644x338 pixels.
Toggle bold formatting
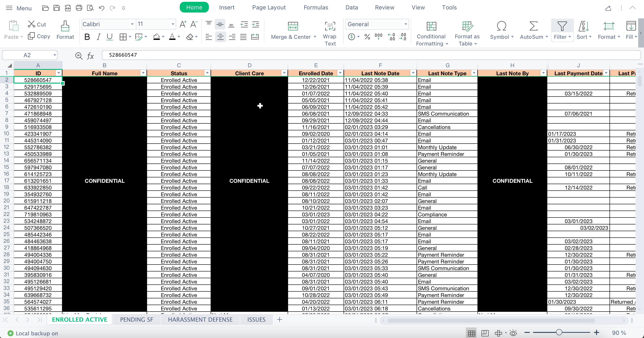[87, 37]
